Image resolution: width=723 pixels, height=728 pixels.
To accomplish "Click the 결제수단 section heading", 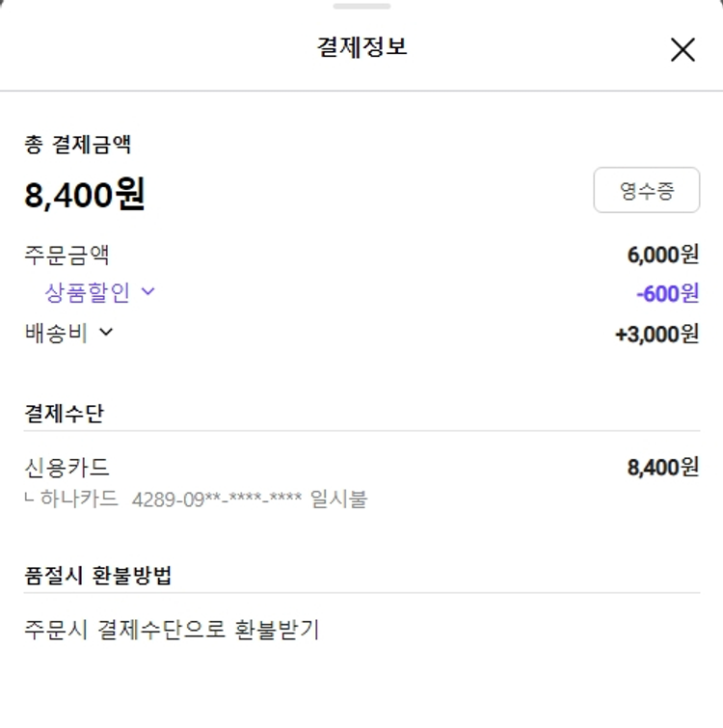I will 65,414.
